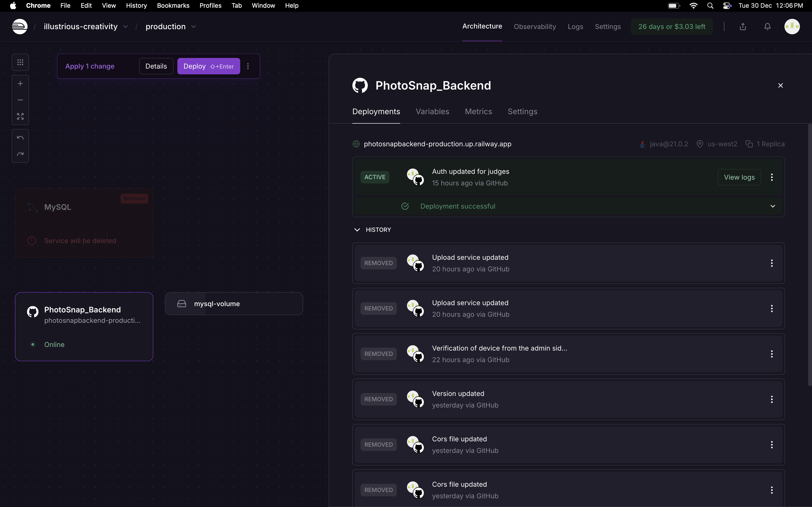Image resolution: width=812 pixels, height=507 pixels.
Task: Click the fit-to-screen canvas icon
Action: pos(20,116)
